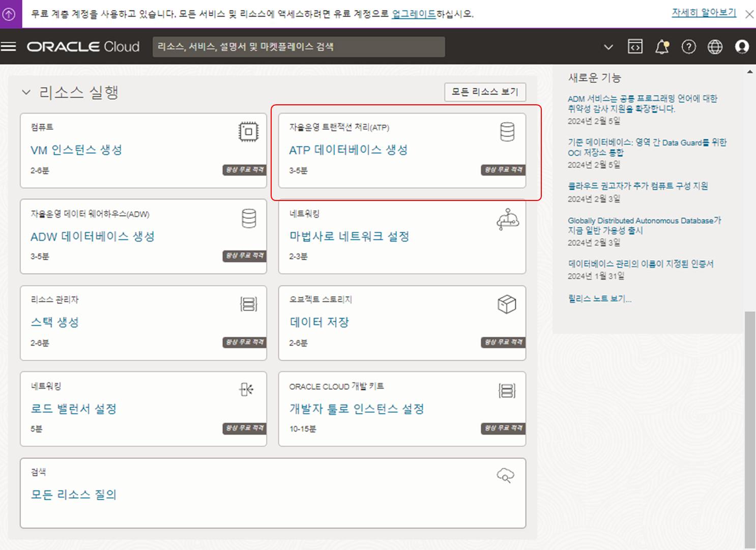Open 스택 생성 link

[55, 323]
